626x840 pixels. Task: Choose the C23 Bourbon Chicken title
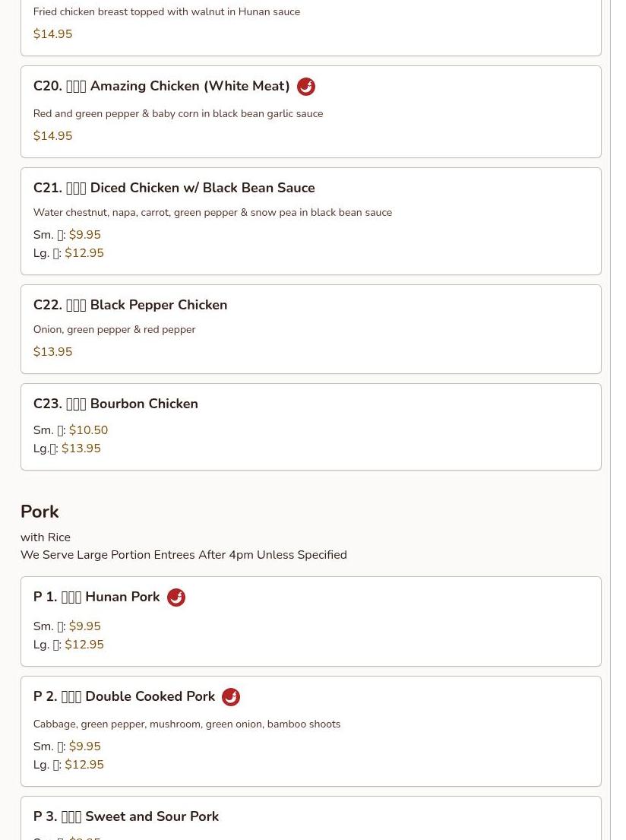point(115,404)
